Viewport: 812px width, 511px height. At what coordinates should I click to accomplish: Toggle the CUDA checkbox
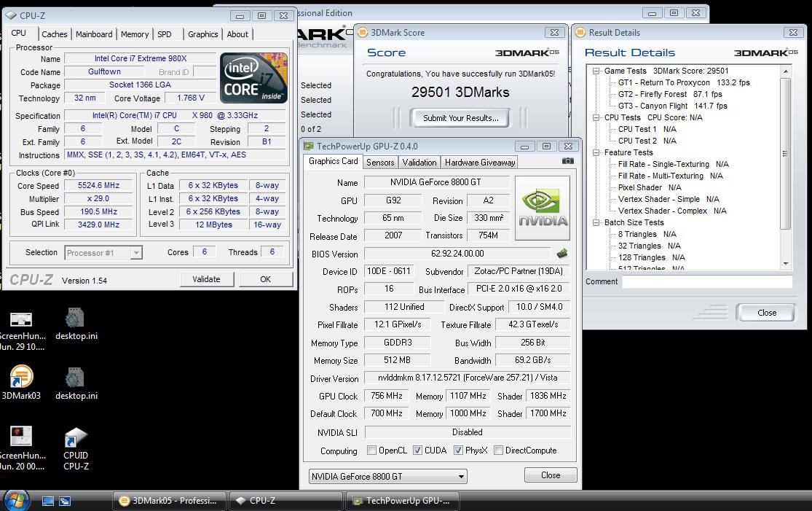point(417,450)
